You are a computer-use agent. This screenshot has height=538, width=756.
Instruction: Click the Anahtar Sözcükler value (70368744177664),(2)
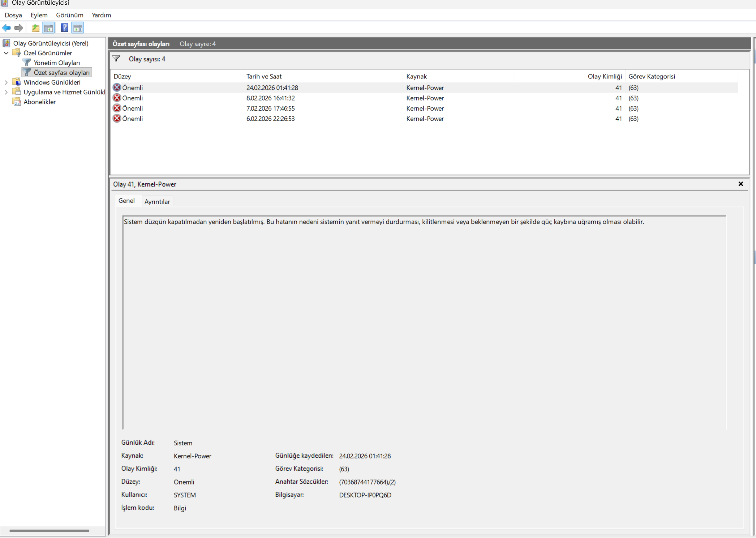(367, 482)
